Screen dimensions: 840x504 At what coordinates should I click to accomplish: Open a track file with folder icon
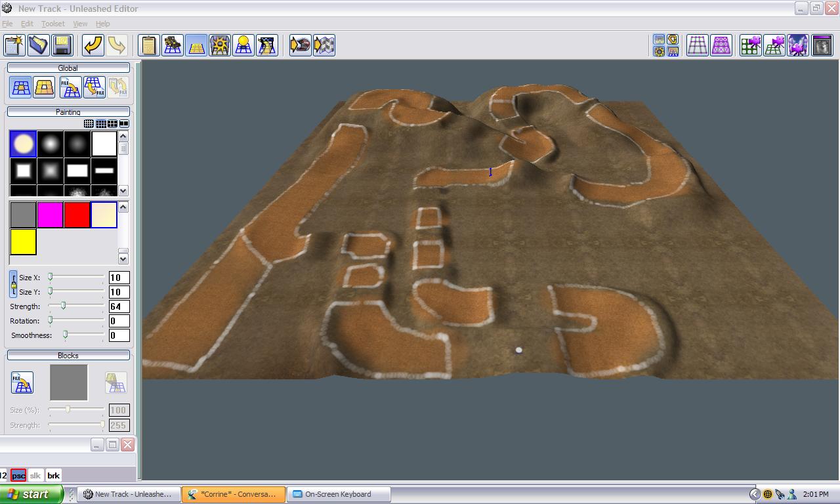38,45
